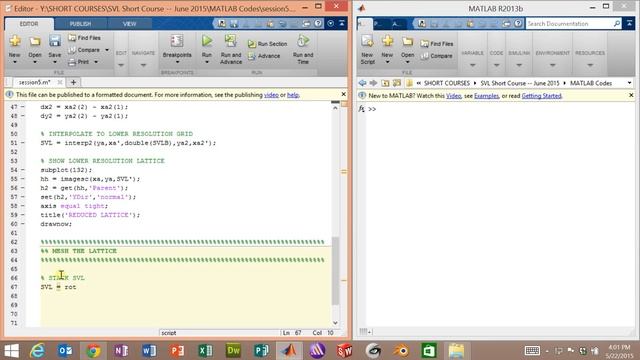Expand the Compare dropdown arrow in Editor
Screen dimensions: 640x360
(107, 50)
